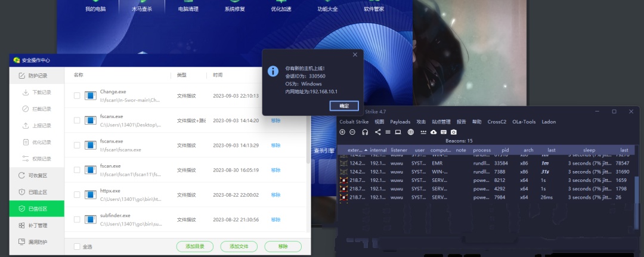Click the laptop targets view icon

pyautogui.click(x=398, y=132)
